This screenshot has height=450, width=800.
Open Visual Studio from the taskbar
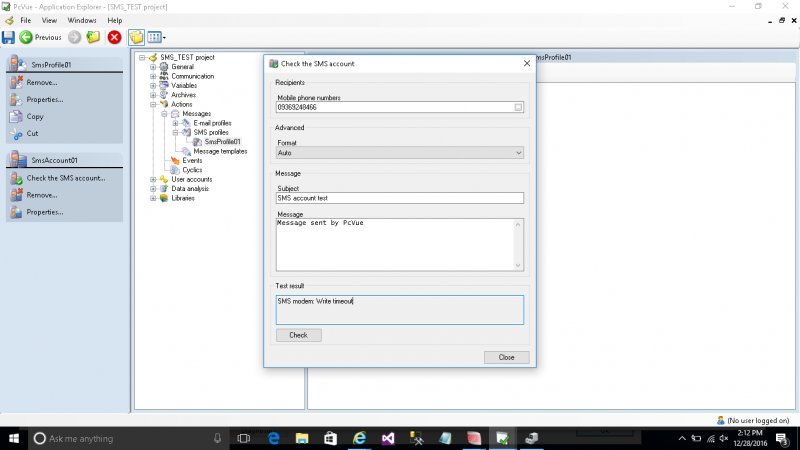[x=388, y=438]
